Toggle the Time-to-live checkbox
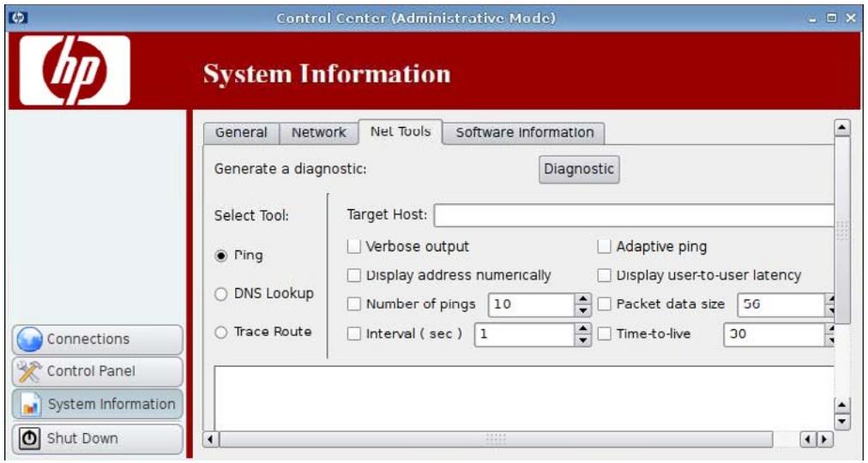 (604, 334)
